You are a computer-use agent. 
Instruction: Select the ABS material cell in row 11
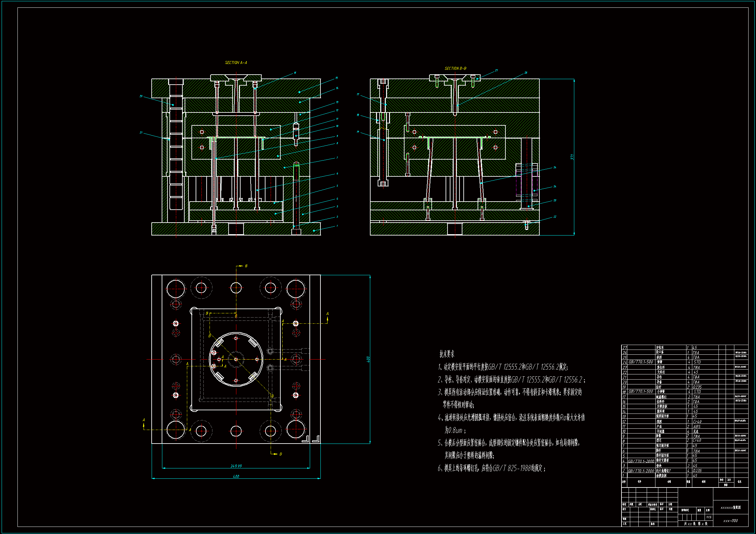[x=697, y=426]
